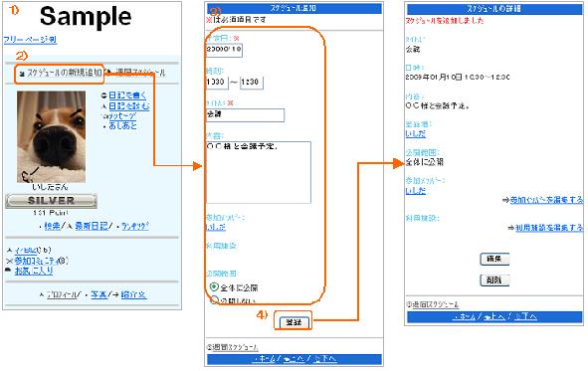
Task: Click the 登録 submit button
Action: pyautogui.click(x=294, y=322)
